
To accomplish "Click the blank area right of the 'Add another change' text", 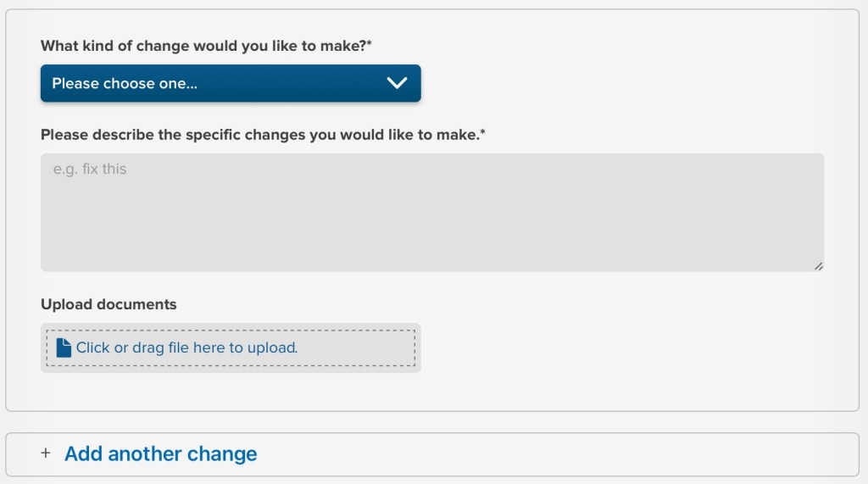I will [x=554, y=454].
